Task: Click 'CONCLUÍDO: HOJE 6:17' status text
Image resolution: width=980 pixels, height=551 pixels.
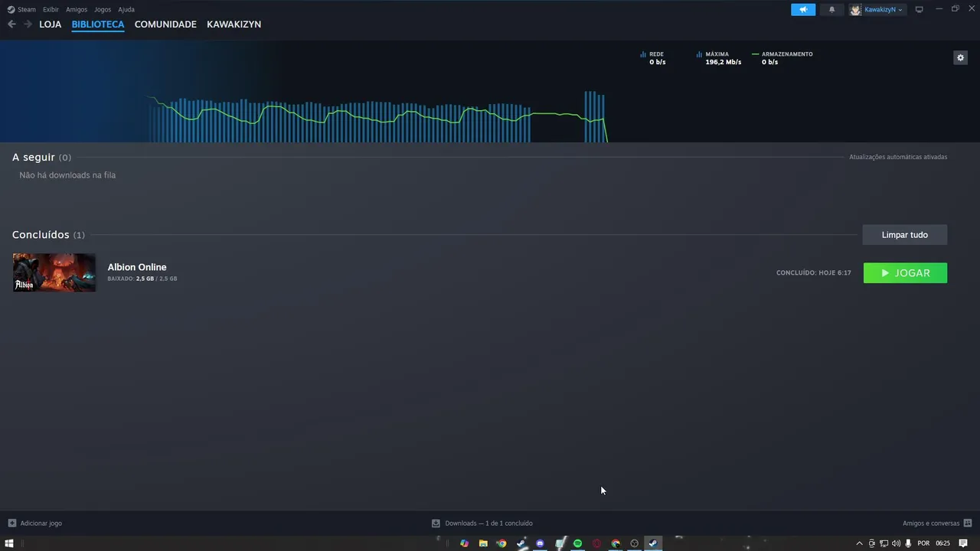Action: tap(814, 272)
